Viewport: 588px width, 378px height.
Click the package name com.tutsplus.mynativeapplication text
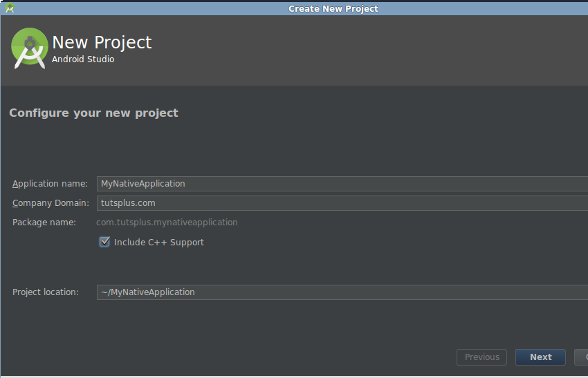[x=167, y=222]
